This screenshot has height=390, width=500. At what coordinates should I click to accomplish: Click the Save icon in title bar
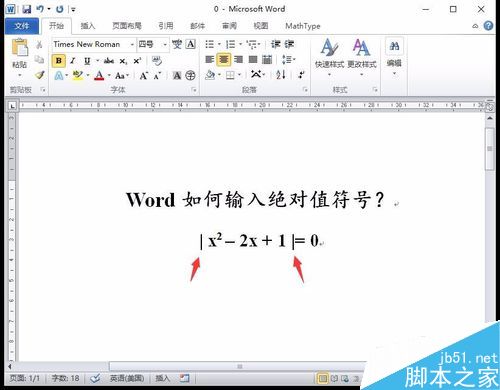[26, 9]
